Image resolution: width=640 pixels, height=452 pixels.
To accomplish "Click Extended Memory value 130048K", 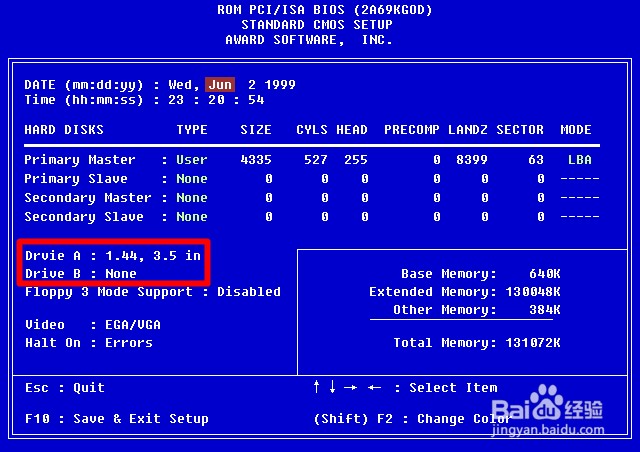I will pos(533,292).
